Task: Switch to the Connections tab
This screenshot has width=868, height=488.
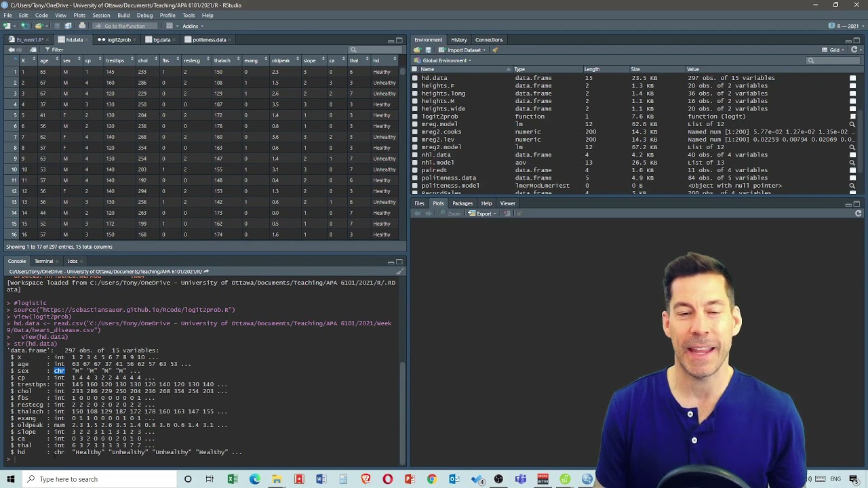Action: 489,40
